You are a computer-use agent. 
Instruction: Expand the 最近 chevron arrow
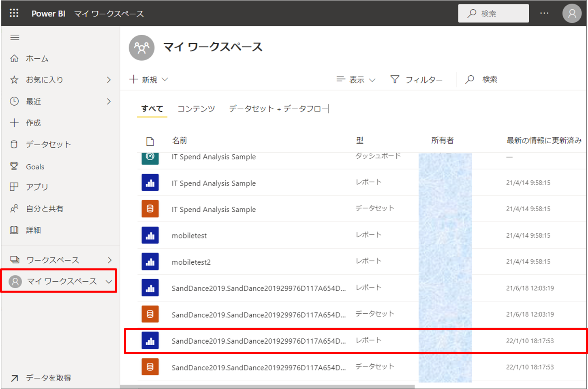(x=109, y=101)
